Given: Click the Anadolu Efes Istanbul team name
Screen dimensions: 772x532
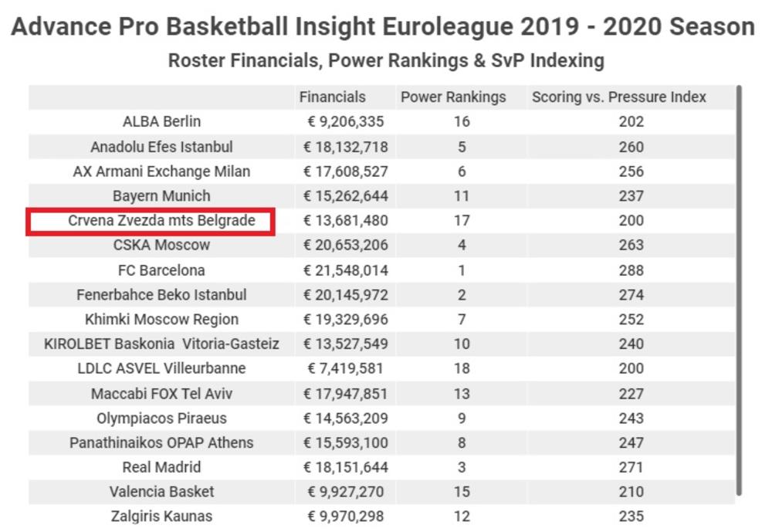Looking at the screenshot, I should [161, 147].
